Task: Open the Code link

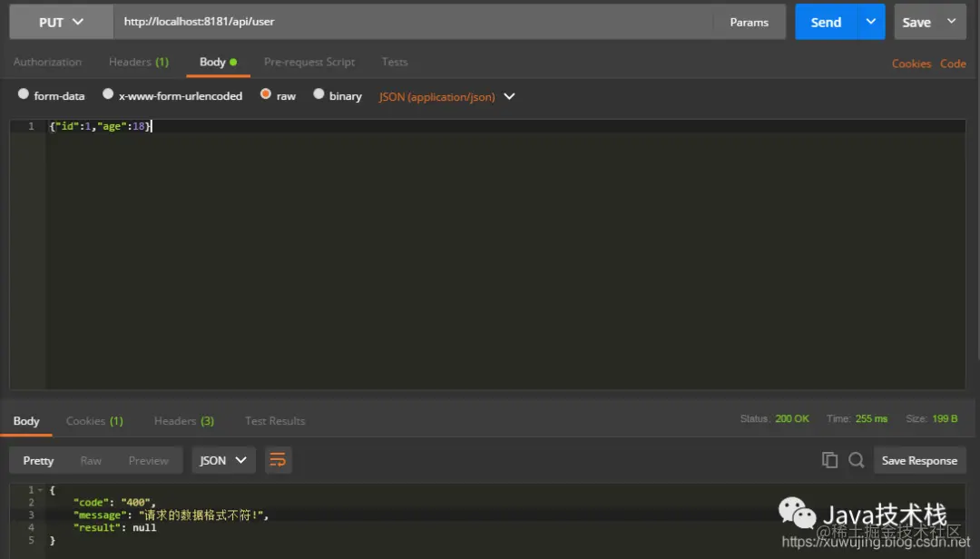Action: tap(953, 64)
